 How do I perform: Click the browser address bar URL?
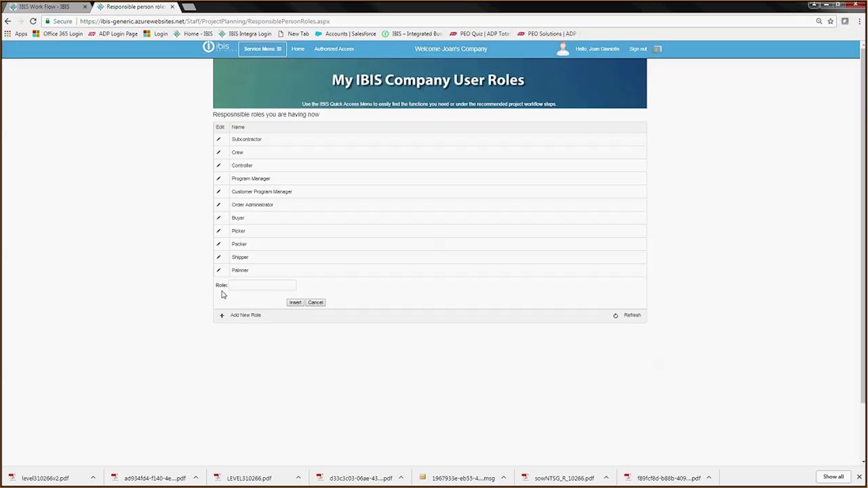pos(205,21)
